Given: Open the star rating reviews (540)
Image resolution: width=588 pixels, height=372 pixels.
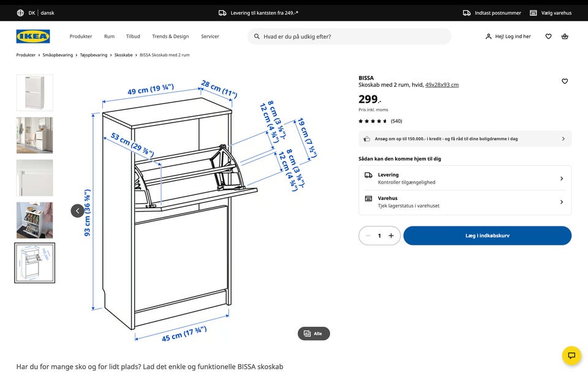Looking at the screenshot, I should tap(380, 121).
